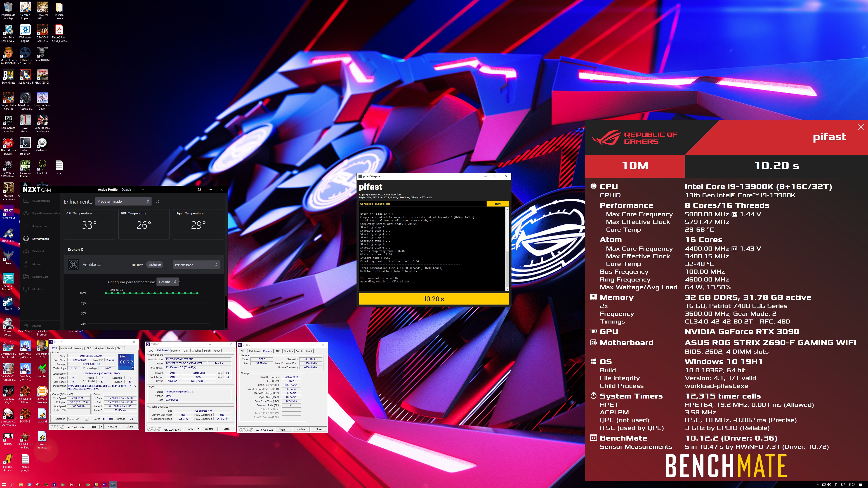The height and width of the screenshot is (488, 868).
Task: Click the Kraken X fan icon
Action: 73,264
